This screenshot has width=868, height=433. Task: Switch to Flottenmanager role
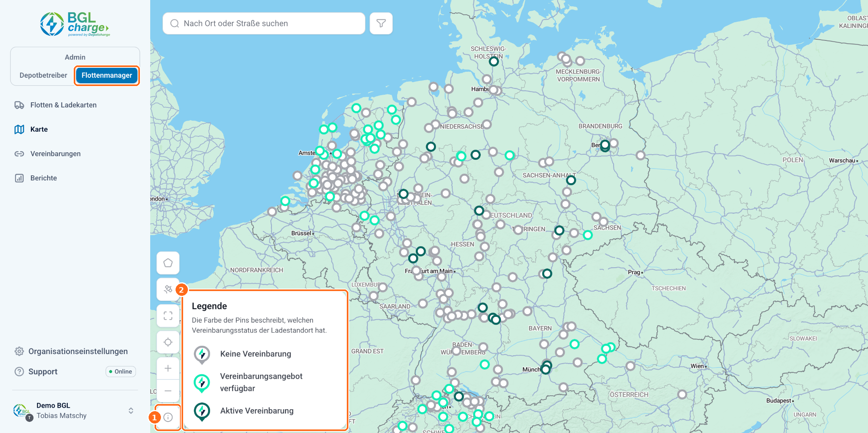point(107,75)
